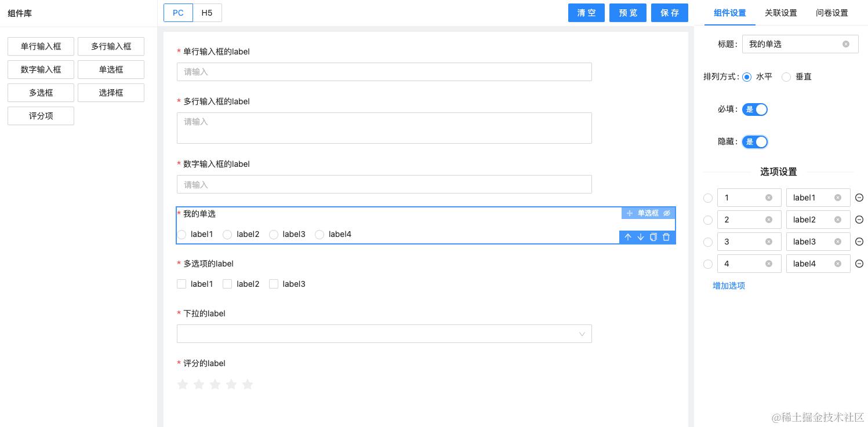The image size is (868, 427).
Task: Switch to the H5 view tab
Action: pyautogui.click(x=207, y=13)
